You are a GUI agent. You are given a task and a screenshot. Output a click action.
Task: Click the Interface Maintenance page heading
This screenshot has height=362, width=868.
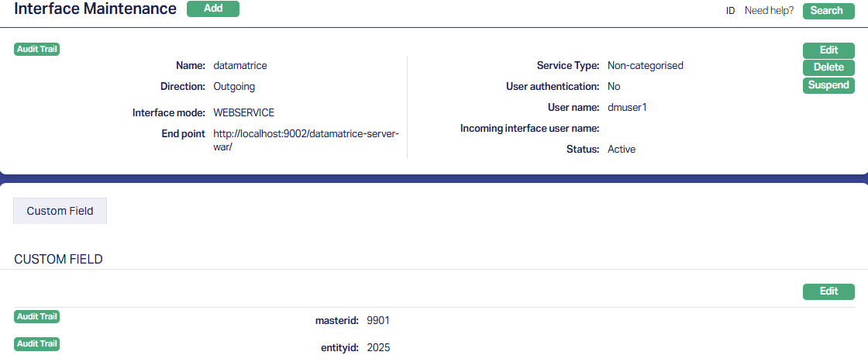[95, 9]
